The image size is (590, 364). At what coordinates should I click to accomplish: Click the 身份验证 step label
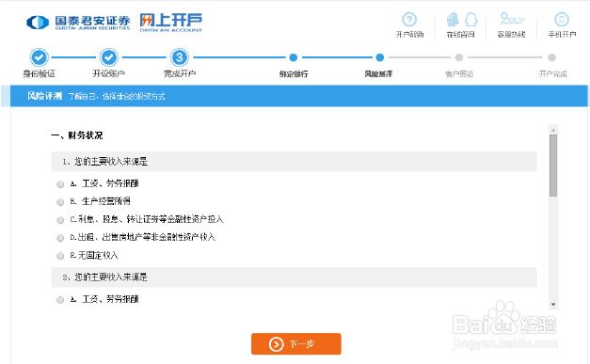tap(40, 73)
